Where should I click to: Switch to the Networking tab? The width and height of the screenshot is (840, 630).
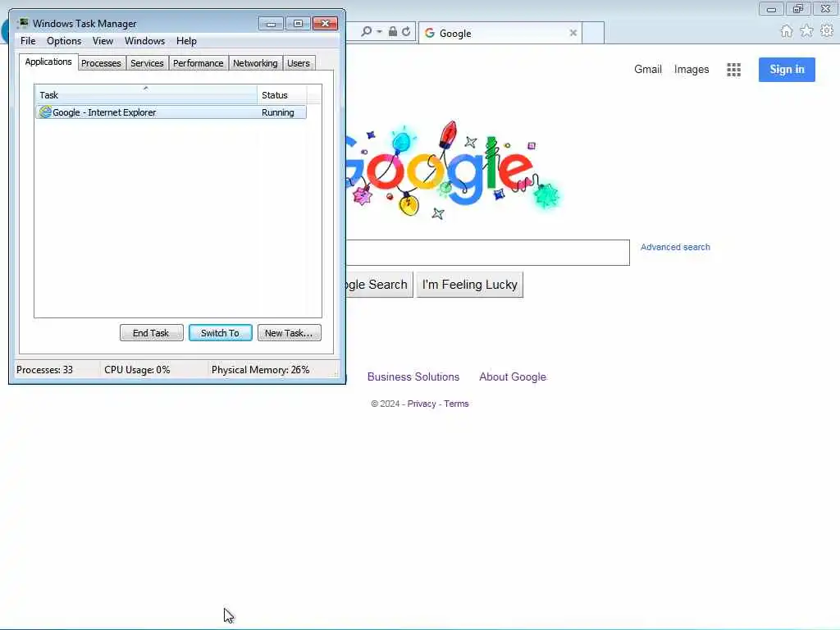(255, 63)
